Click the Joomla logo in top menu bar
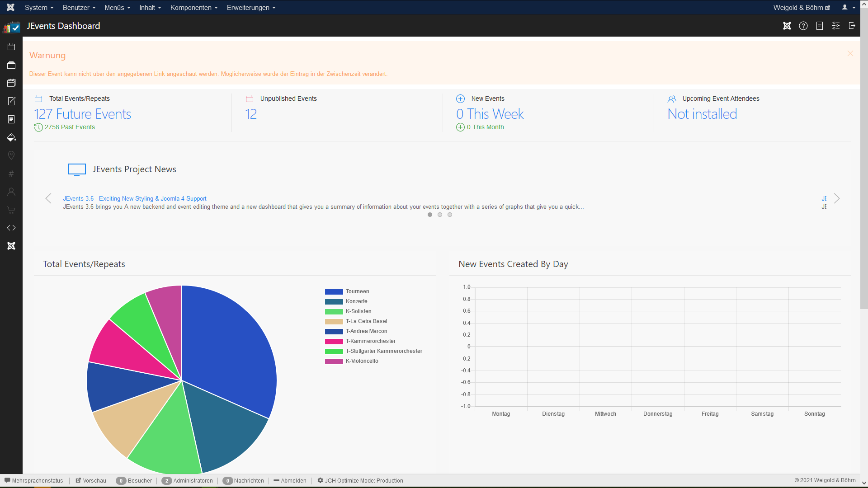The image size is (868, 488). click(x=10, y=7)
